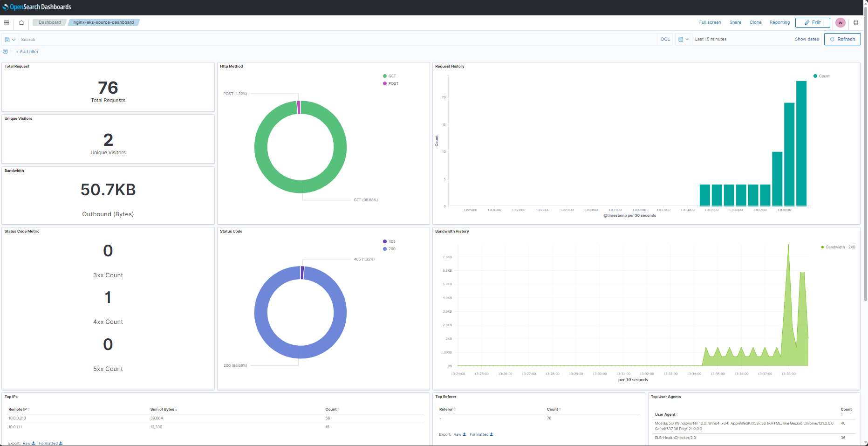This screenshot has height=446, width=868.
Task: Click the help icon at top right
Action: coord(856,22)
